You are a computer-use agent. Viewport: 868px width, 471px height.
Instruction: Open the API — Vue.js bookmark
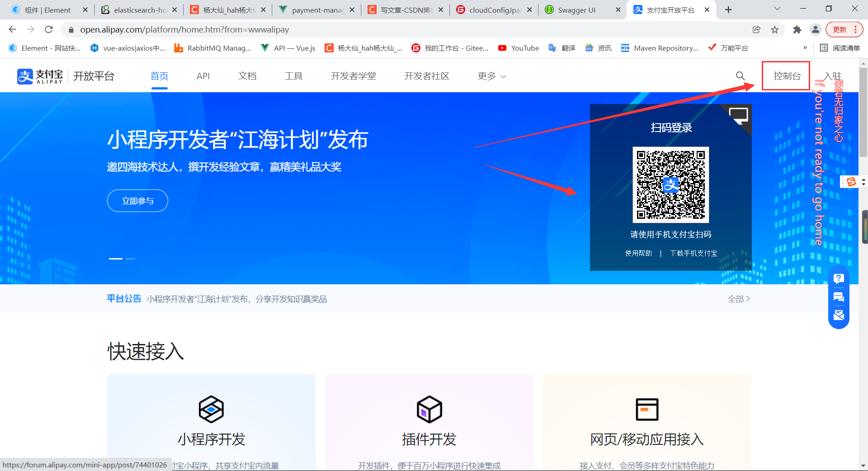pyautogui.click(x=288, y=48)
